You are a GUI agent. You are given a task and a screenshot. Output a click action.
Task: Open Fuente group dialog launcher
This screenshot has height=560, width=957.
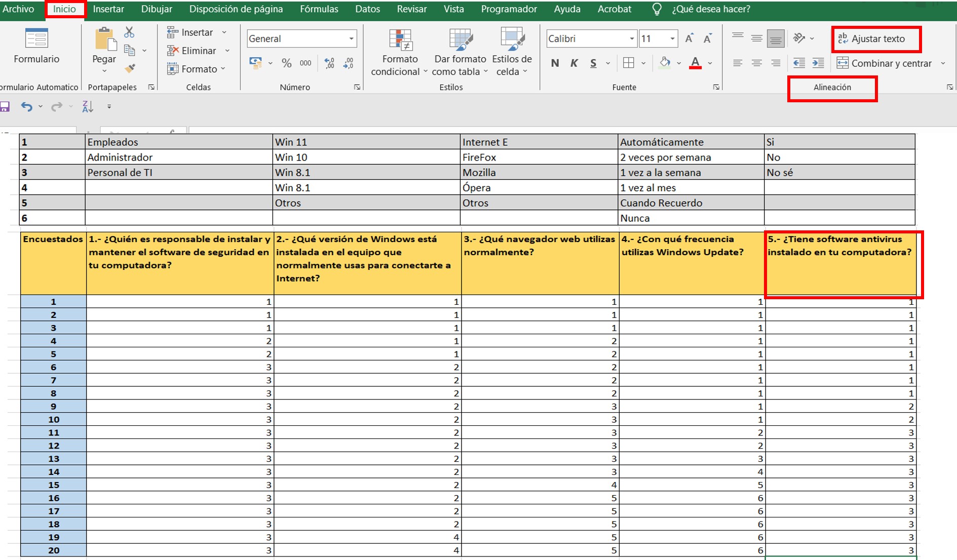pyautogui.click(x=716, y=87)
